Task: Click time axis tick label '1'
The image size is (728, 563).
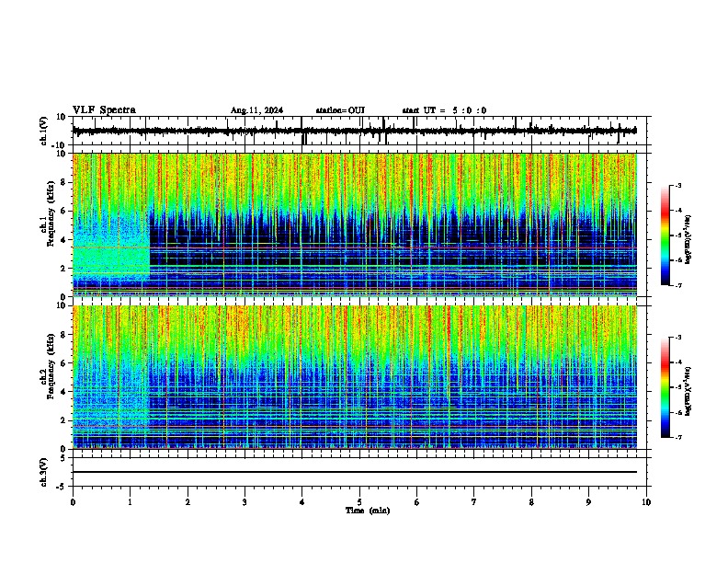Action: (130, 502)
